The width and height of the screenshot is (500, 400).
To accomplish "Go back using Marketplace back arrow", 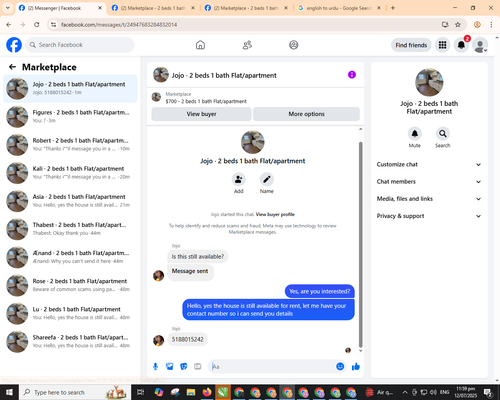I will [x=12, y=67].
